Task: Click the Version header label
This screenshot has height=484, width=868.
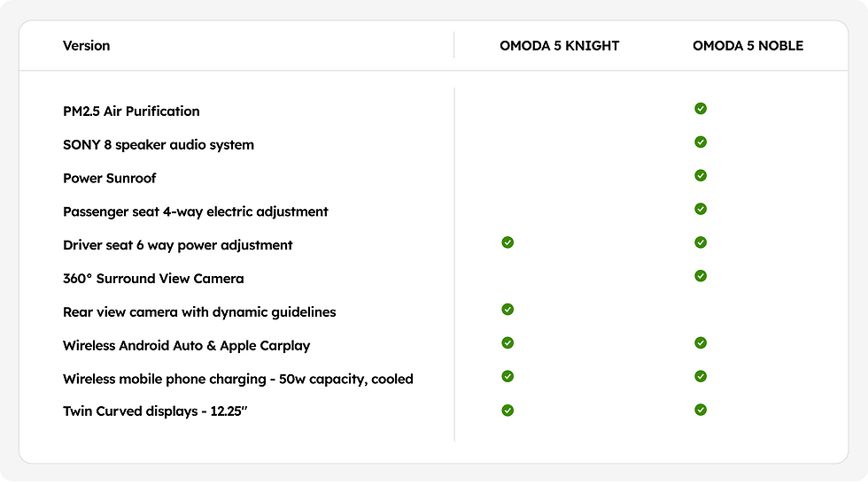Action: click(x=87, y=46)
